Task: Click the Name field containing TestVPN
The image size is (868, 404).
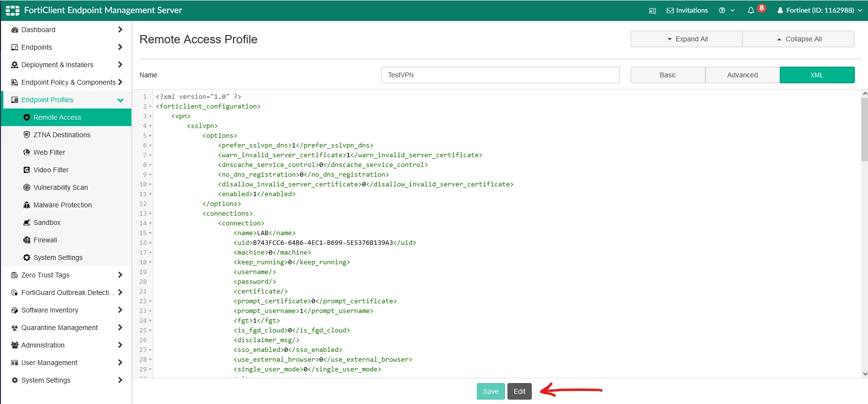Action: coord(500,75)
